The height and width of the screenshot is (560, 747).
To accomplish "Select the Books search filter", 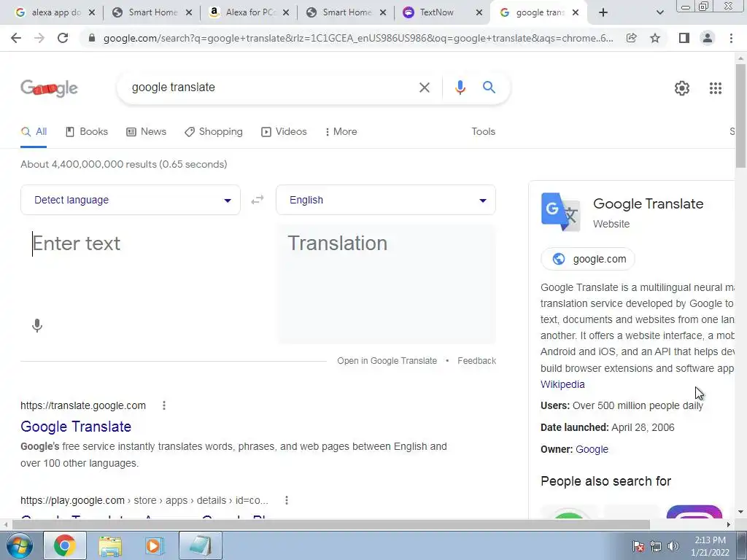I will tap(87, 132).
